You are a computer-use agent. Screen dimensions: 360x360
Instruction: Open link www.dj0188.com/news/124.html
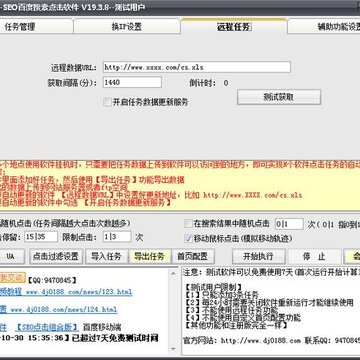[x=64, y=310]
